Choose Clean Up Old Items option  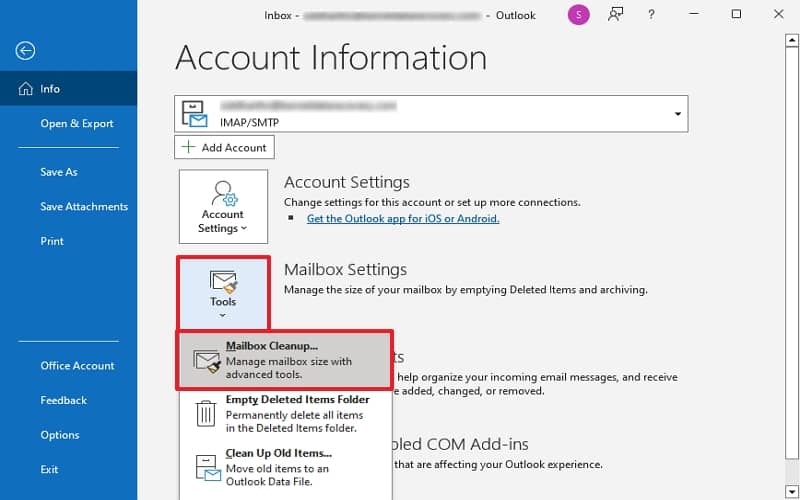point(285,467)
